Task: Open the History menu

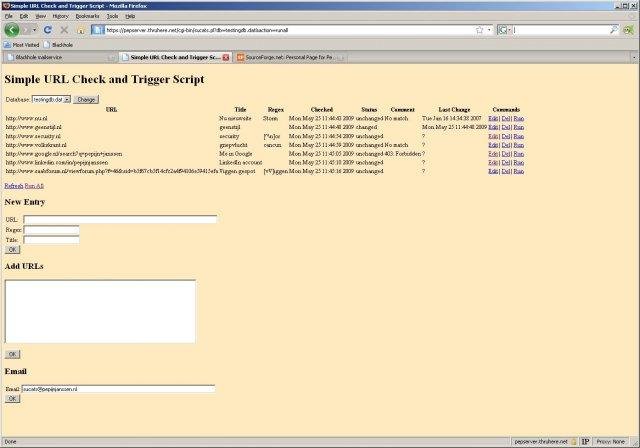Action: (60, 16)
